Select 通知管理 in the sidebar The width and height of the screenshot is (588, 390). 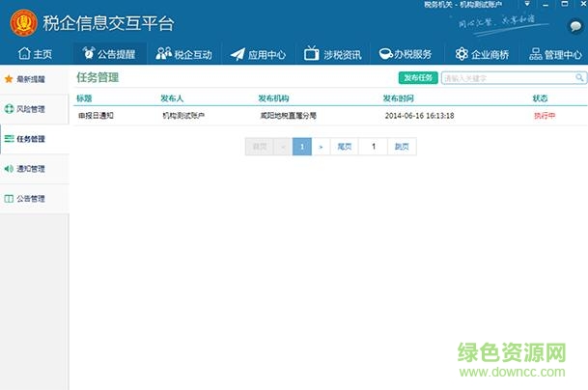pos(34,169)
